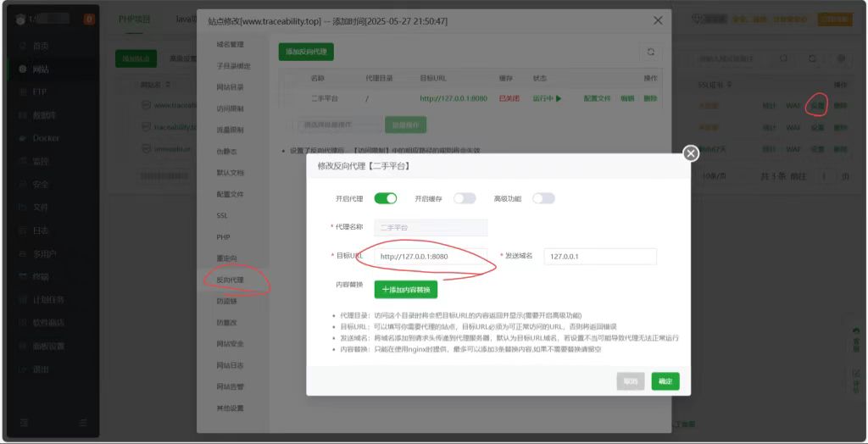The image size is (868, 444).
Task: Close the 站点修改 window using top X
Action: point(658,20)
